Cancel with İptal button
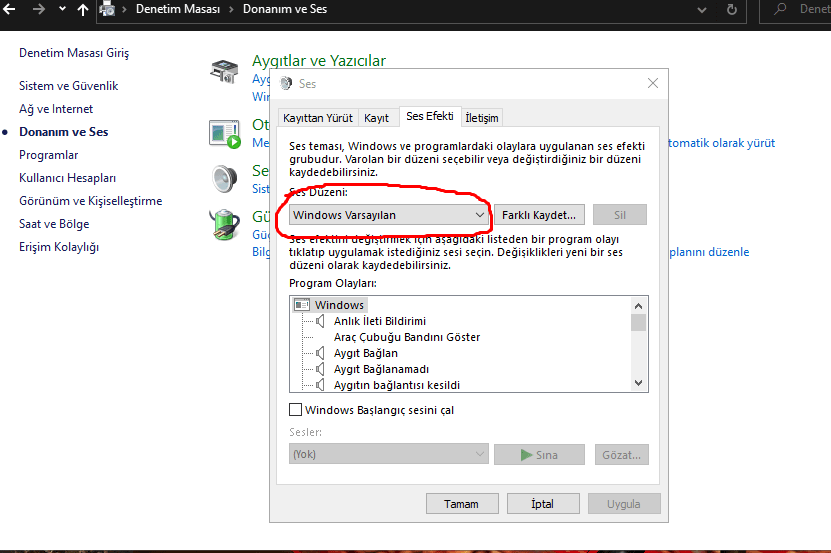Image resolution: width=831 pixels, height=553 pixels. [543, 504]
